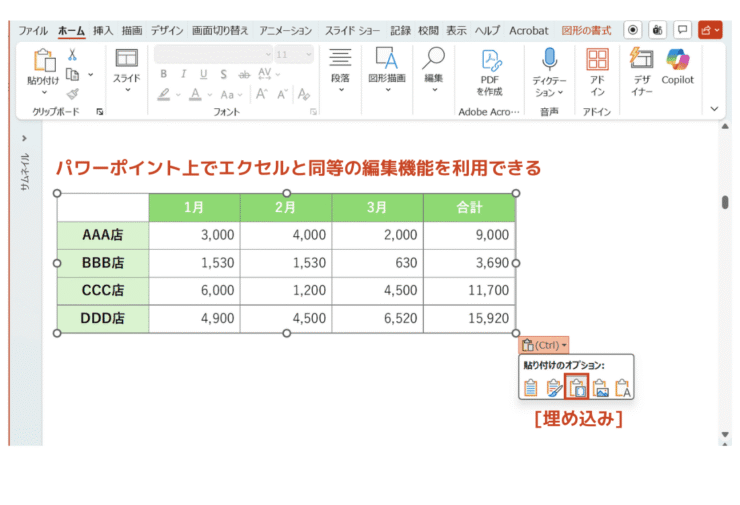Launch Copilot from the ribbon
The height and width of the screenshot is (505, 740).
[x=678, y=66]
